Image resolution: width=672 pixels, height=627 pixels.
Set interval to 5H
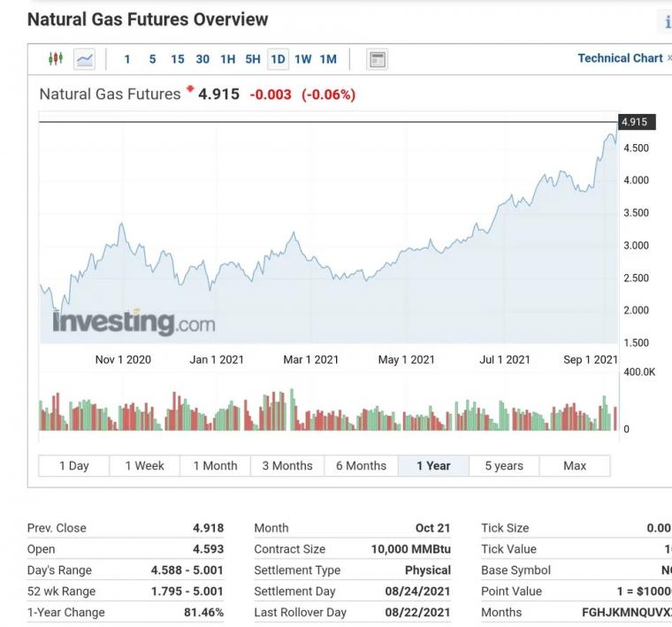pyautogui.click(x=253, y=59)
